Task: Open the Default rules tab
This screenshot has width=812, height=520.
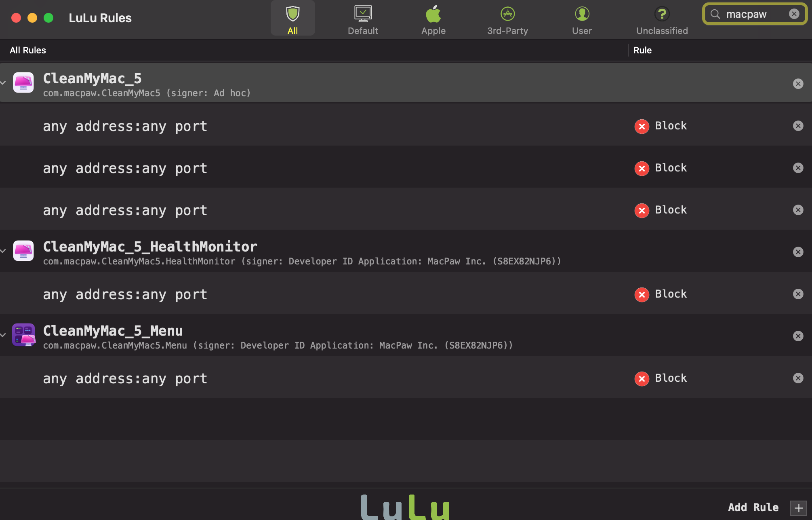Action: coord(363,19)
